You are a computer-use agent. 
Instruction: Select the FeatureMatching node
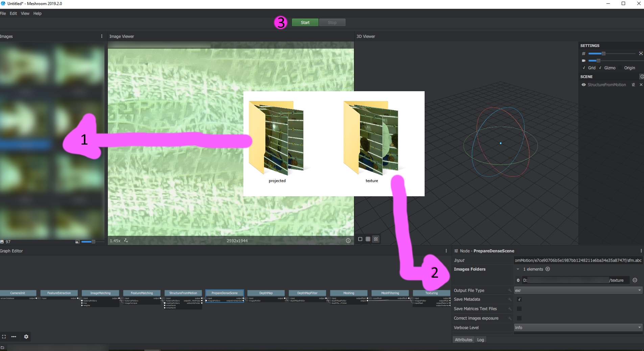tap(142, 293)
